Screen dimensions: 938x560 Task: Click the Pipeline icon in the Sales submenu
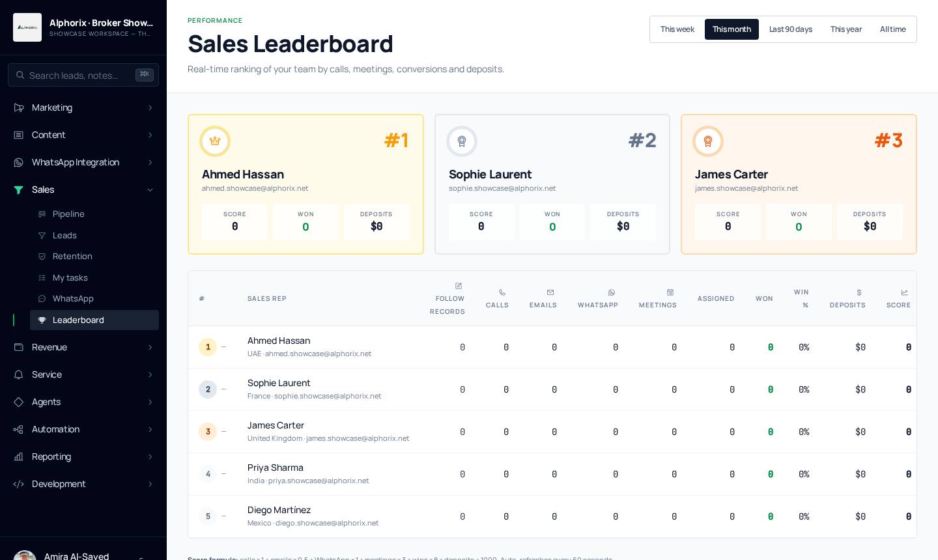coord(42,214)
